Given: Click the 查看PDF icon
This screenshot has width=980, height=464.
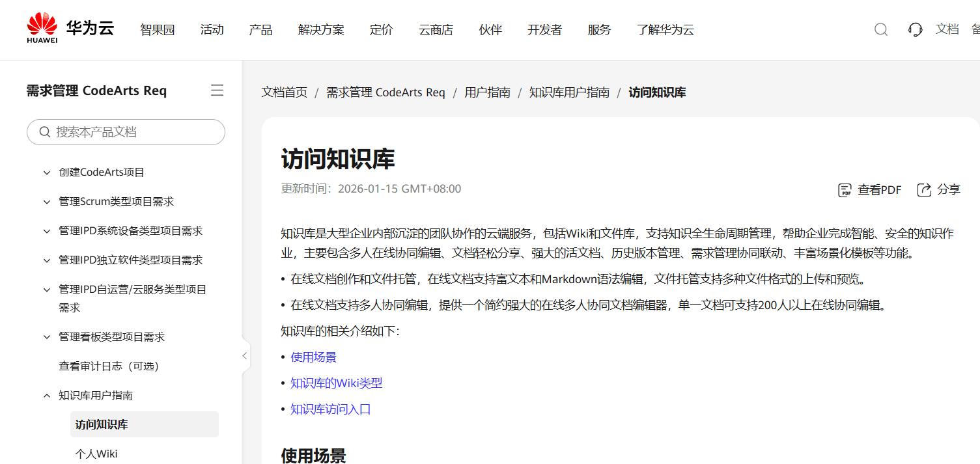Looking at the screenshot, I should (845, 190).
